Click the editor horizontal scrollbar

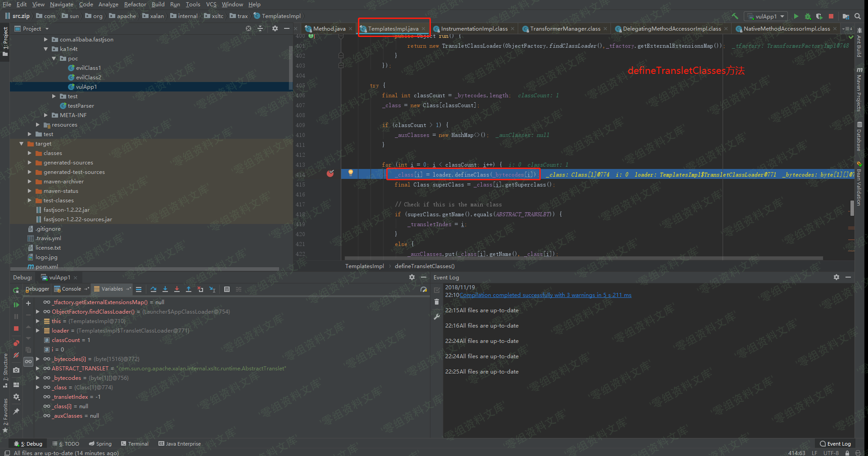coord(583,259)
